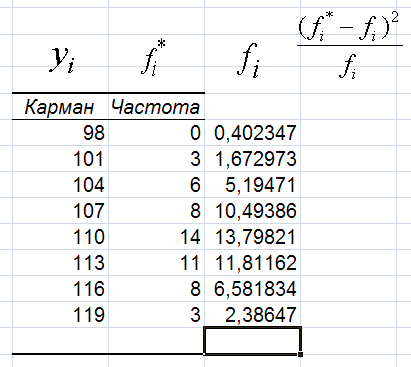411x367 pixels.
Task: Click the cell with value 6,581834
Action: [252, 289]
